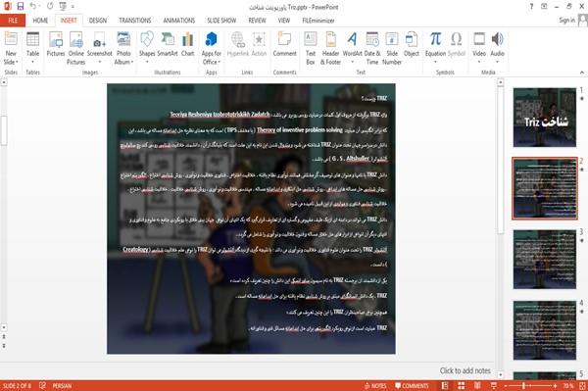Click the Sign in link
588x391 pixels.
(x=566, y=21)
